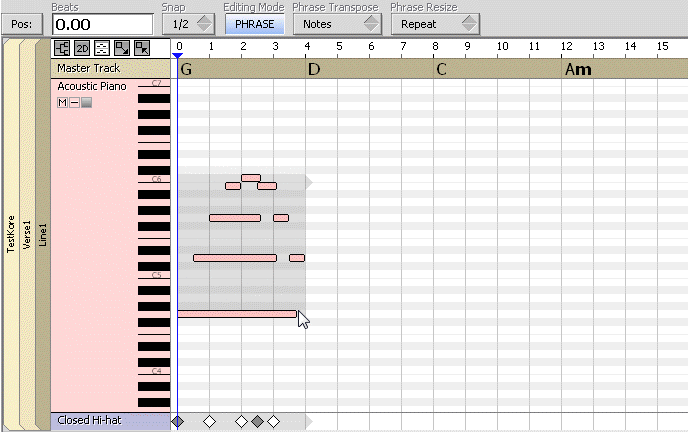Click the D chord in Master Track
688x432 pixels.
pos(314,69)
